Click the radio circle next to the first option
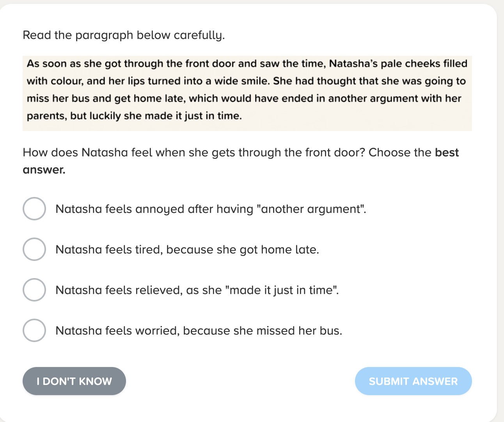Screen dimensions: 504x422 coord(34,209)
